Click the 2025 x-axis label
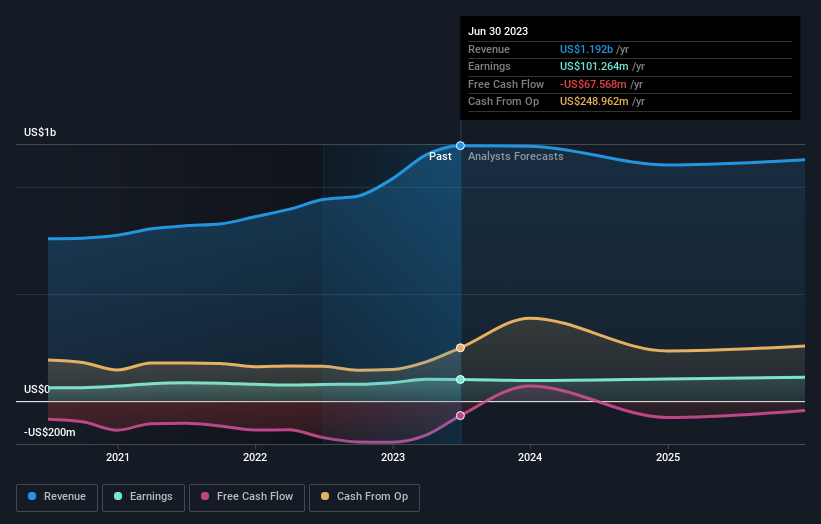 [668, 458]
